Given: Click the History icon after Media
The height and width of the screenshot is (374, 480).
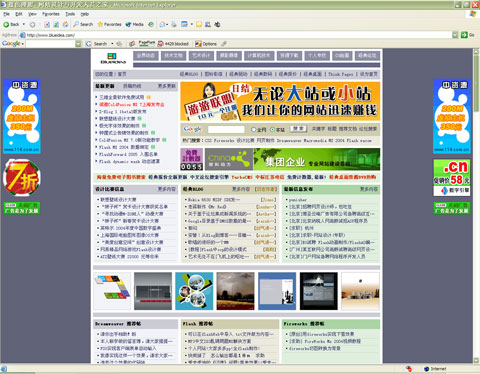Looking at the screenshot, I should tap(151, 24).
